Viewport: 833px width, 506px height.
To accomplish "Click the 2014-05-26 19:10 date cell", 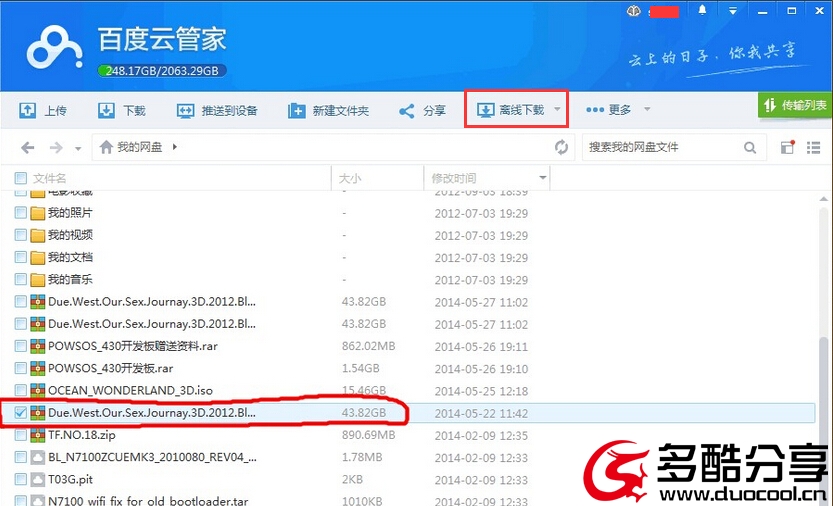I will (481, 368).
